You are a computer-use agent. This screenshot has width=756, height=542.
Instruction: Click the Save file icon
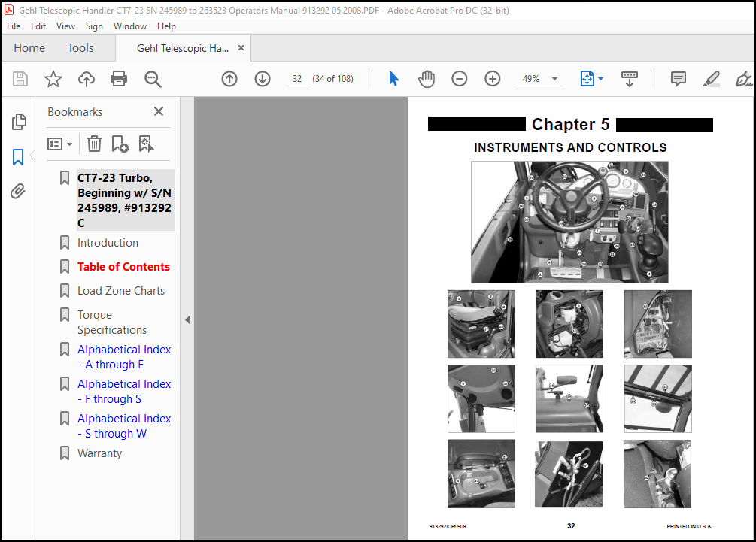point(20,78)
